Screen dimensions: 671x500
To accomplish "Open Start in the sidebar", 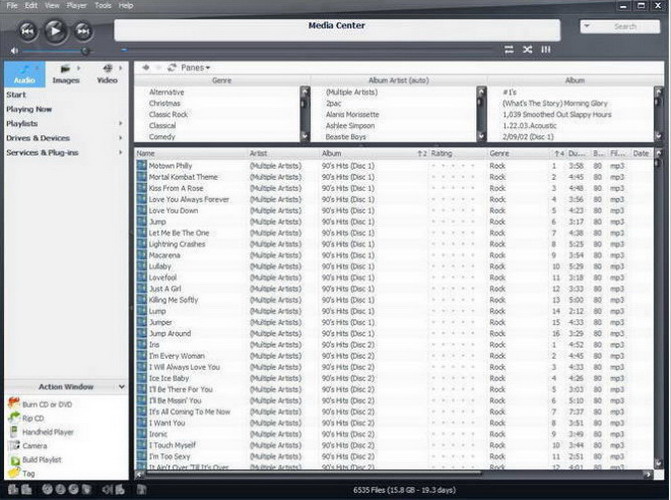I will click(16, 95).
